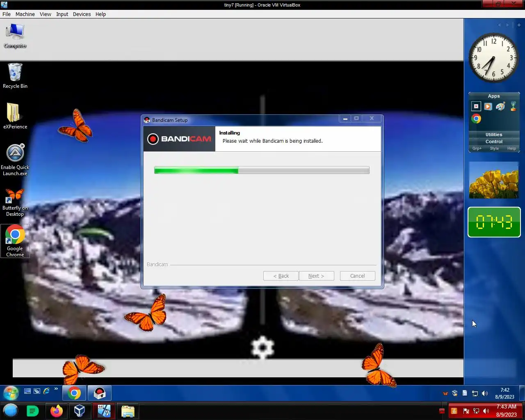Click the Windows 7 Start orb

pos(11,393)
